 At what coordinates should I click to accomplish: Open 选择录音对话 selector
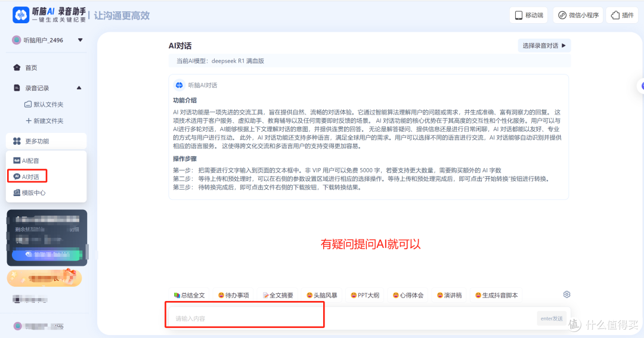pyautogui.click(x=544, y=45)
